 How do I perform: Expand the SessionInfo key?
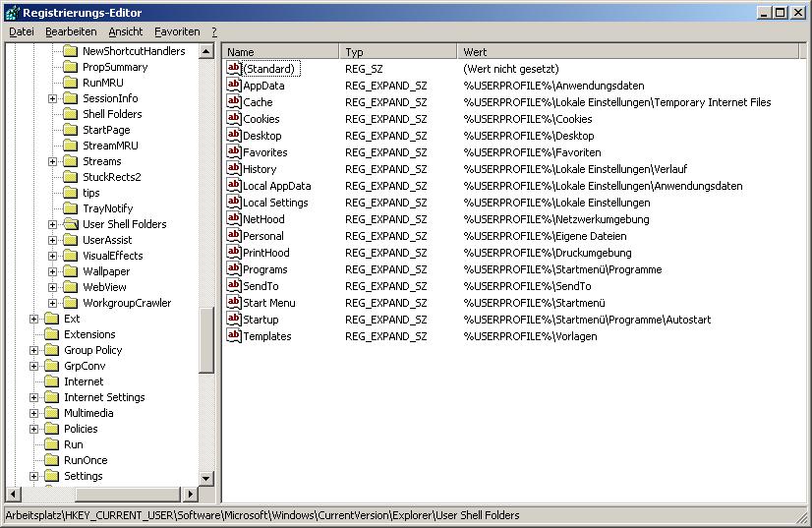[52, 98]
